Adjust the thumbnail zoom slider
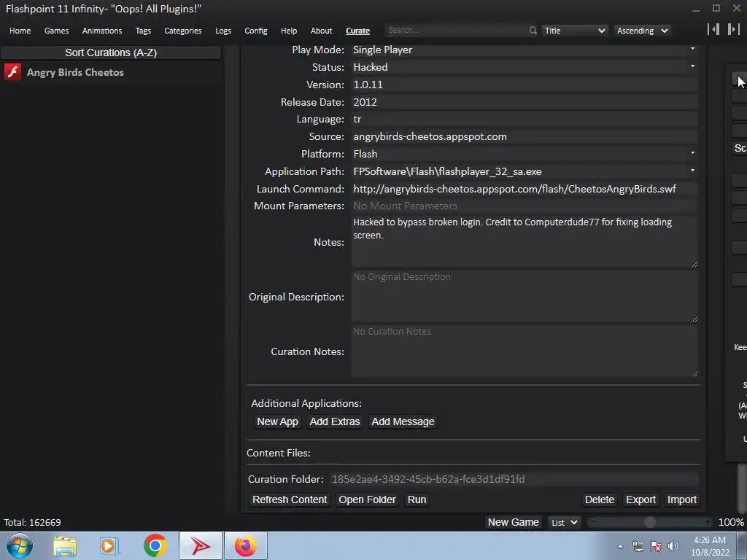 point(650,522)
